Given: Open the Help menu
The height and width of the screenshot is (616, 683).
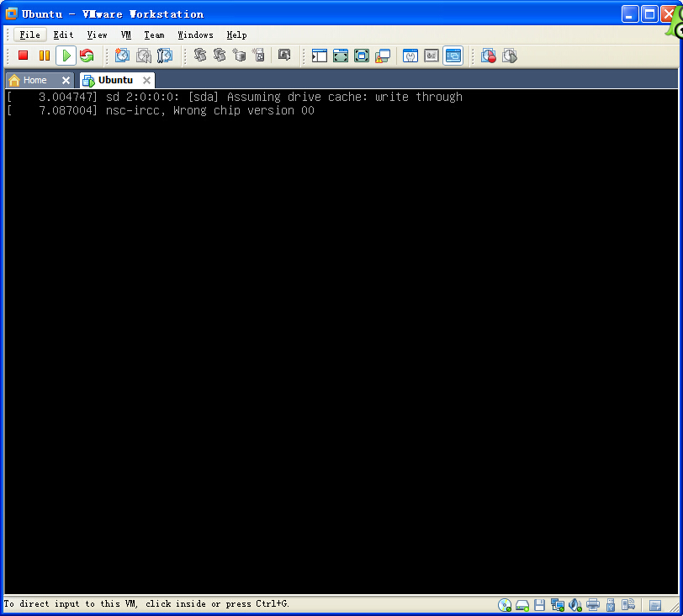Looking at the screenshot, I should [x=236, y=35].
